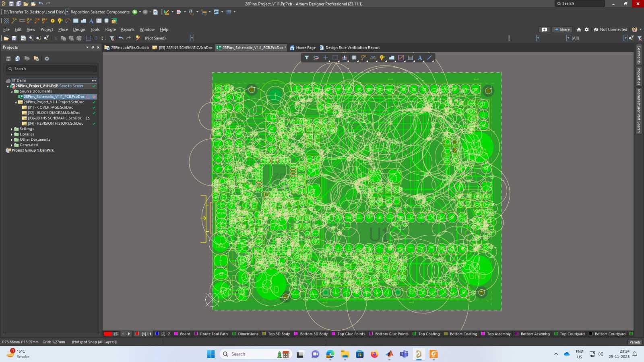Select the place line tool
This screenshot has width=644, height=362.
[x=429, y=58]
